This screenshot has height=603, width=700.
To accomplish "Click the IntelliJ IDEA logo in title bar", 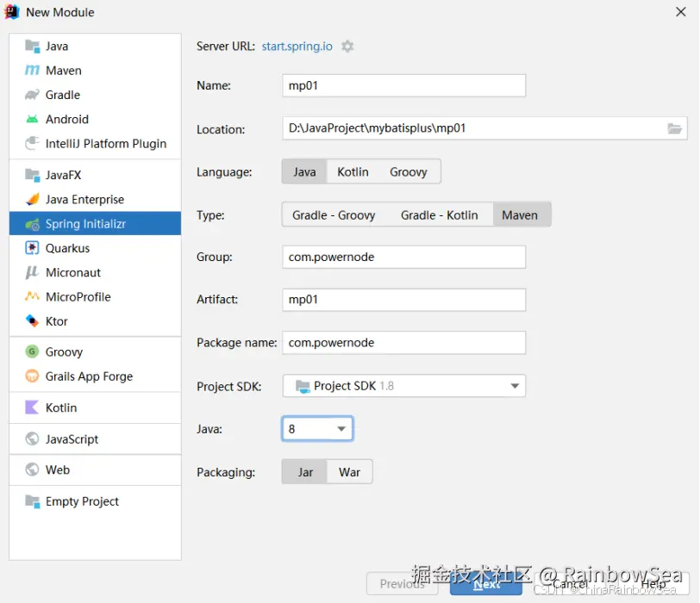I will 11,12.
